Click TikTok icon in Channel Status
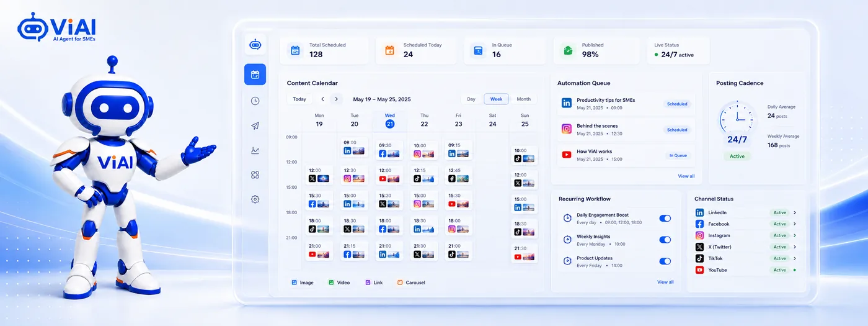868x326 pixels. (699, 258)
